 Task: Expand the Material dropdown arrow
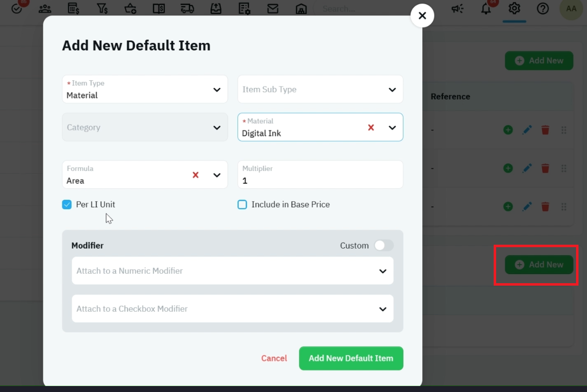pyautogui.click(x=392, y=128)
